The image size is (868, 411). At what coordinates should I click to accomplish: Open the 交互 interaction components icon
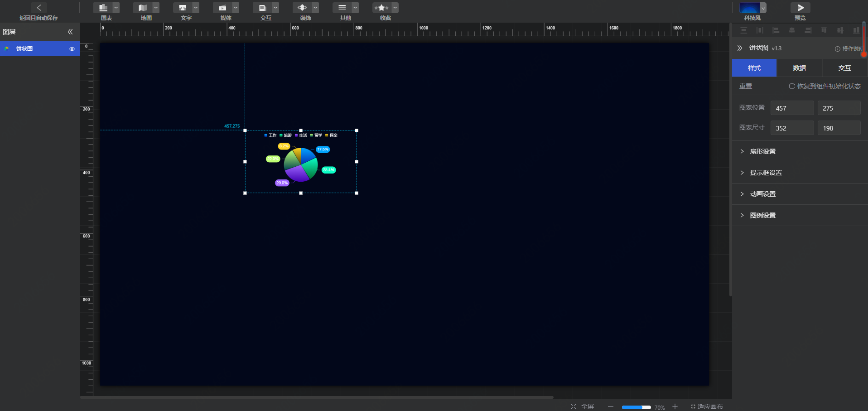pos(262,8)
